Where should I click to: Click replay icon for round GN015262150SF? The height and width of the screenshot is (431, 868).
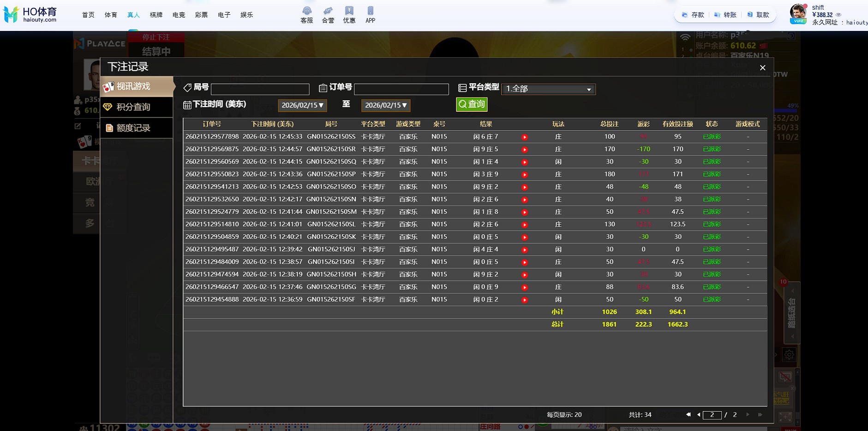(x=524, y=300)
